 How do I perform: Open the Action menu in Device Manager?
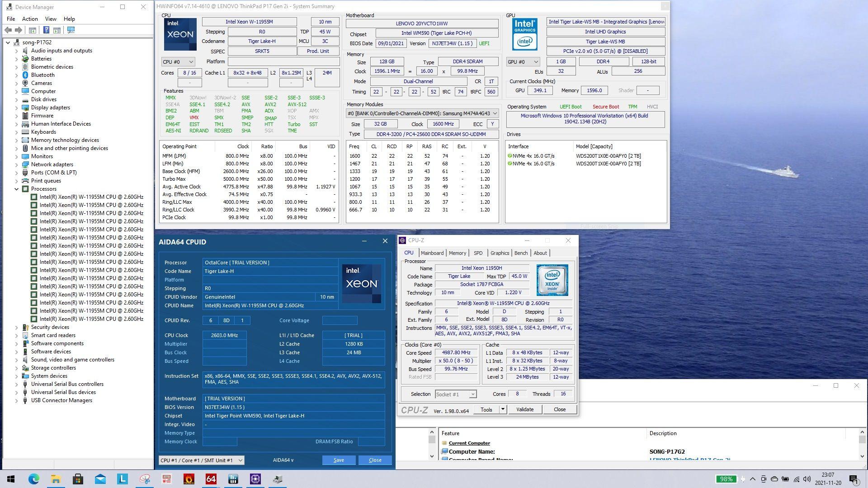click(30, 19)
